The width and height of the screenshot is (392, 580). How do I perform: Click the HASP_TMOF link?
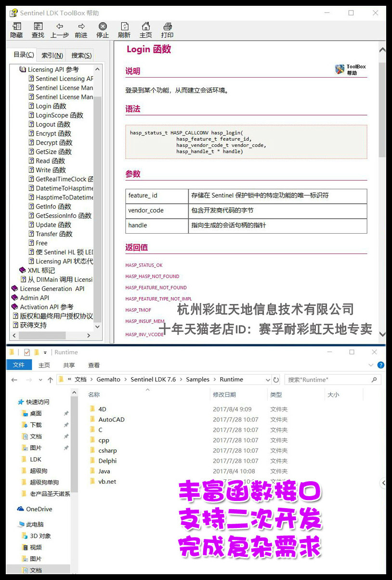138,310
